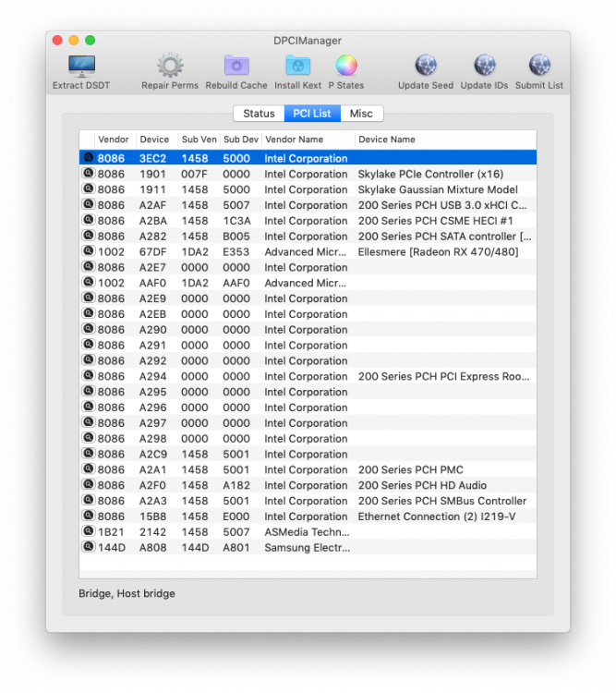
Task: Select Samsung Electr... vendor name cell
Action: [x=308, y=548]
